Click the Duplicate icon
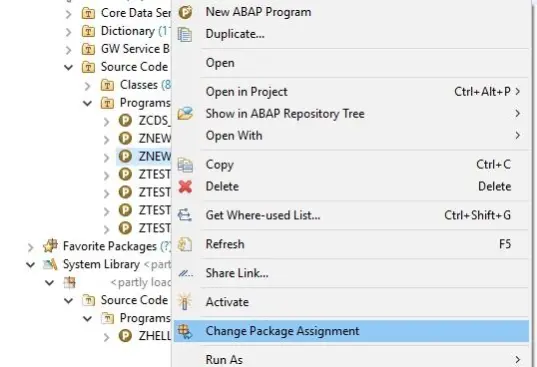This screenshot has width=537, height=367. [x=185, y=35]
